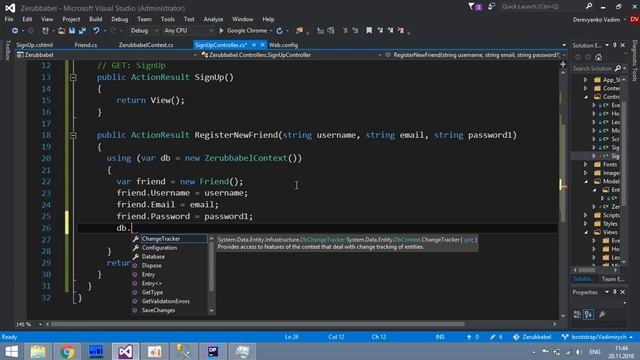Click the Save toolbar icon
The height and width of the screenshot is (360, 640).
click(x=72, y=31)
